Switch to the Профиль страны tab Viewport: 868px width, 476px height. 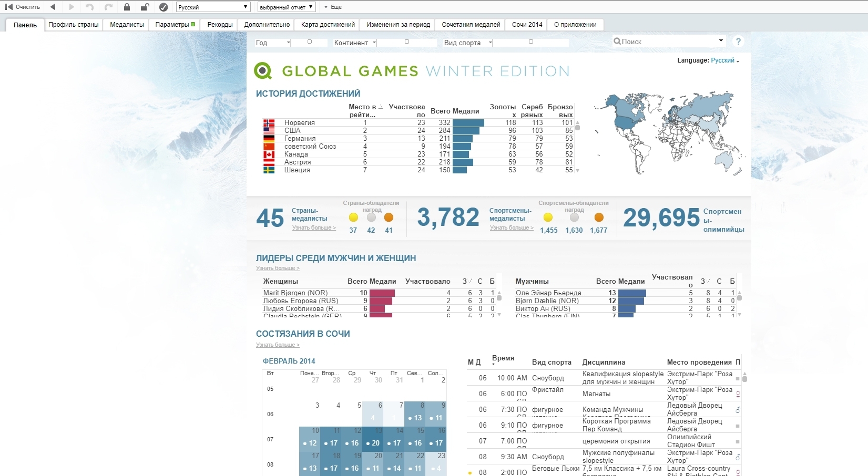click(x=74, y=25)
